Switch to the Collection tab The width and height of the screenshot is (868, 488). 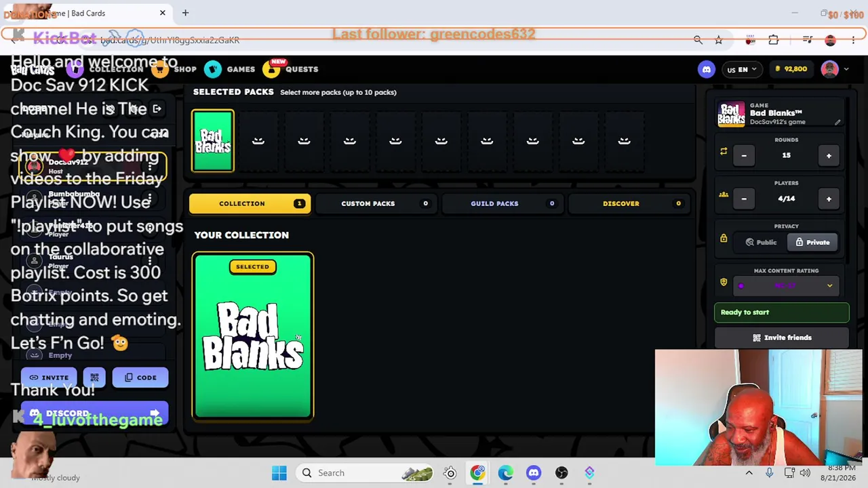point(250,203)
